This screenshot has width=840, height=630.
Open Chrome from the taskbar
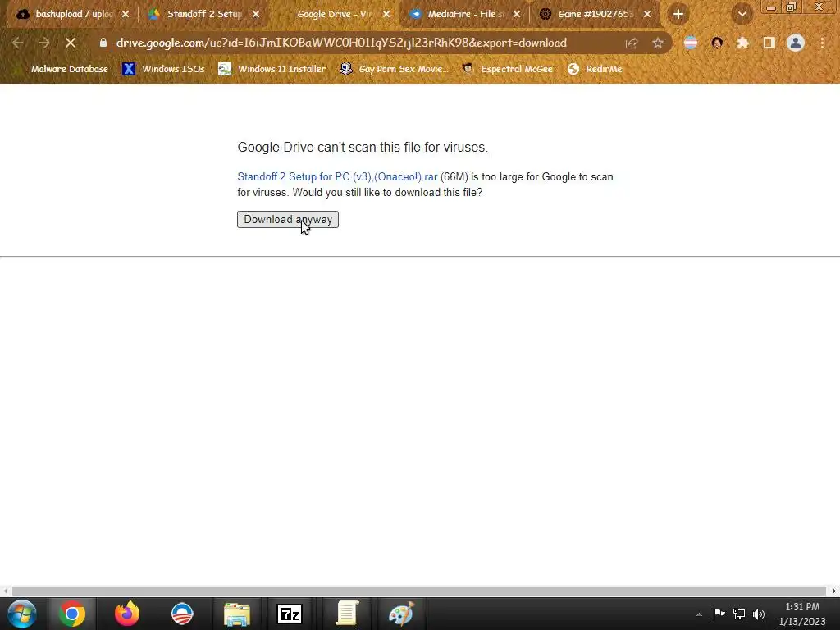tap(72, 614)
